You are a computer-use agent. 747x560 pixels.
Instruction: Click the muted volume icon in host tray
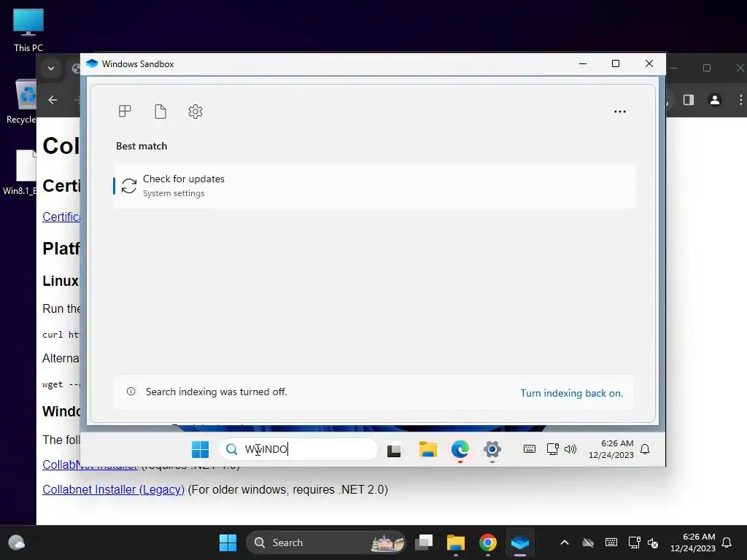(x=653, y=542)
